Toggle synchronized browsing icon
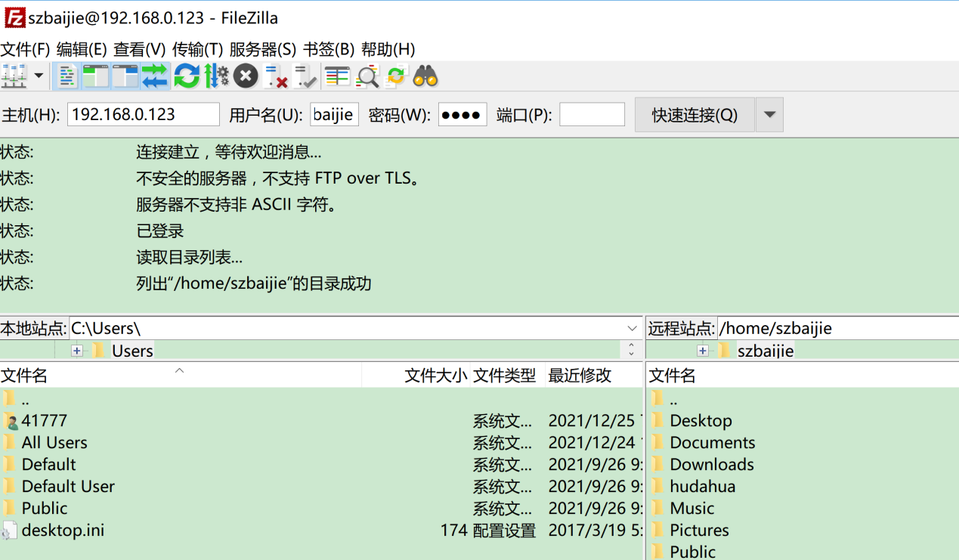The width and height of the screenshot is (959, 560). pyautogui.click(x=396, y=76)
